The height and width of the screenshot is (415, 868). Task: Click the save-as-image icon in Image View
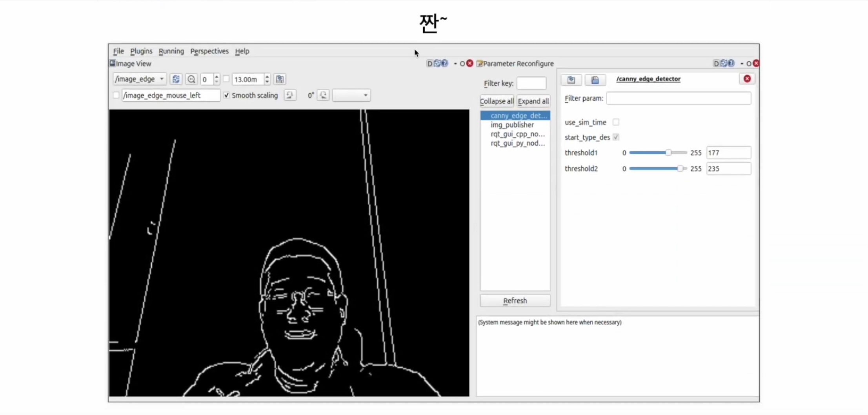tap(280, 79)
